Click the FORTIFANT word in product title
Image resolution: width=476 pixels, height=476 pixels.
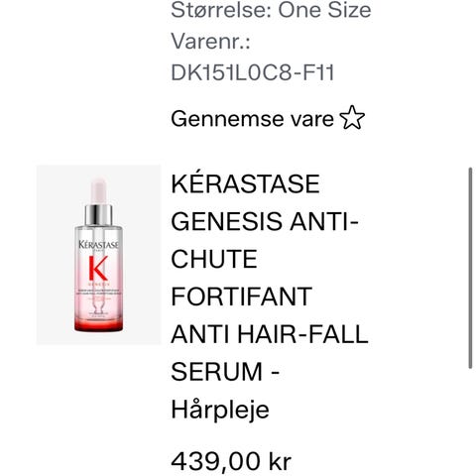click(241, 297)
